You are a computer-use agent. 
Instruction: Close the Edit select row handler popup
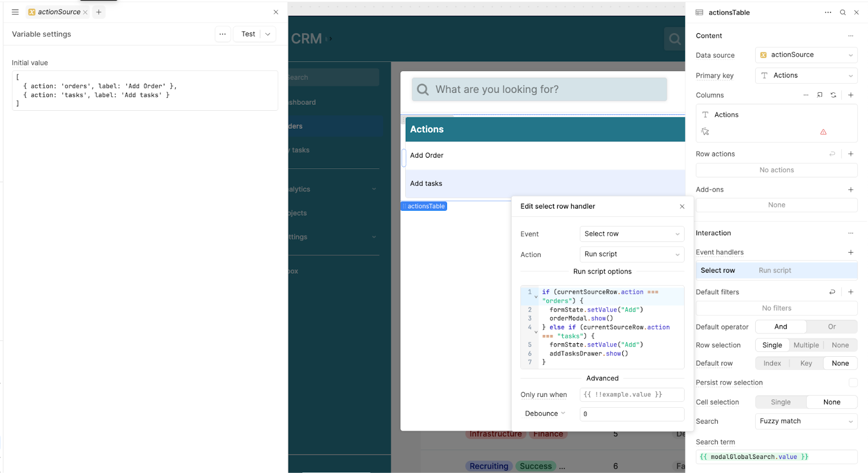682,206
